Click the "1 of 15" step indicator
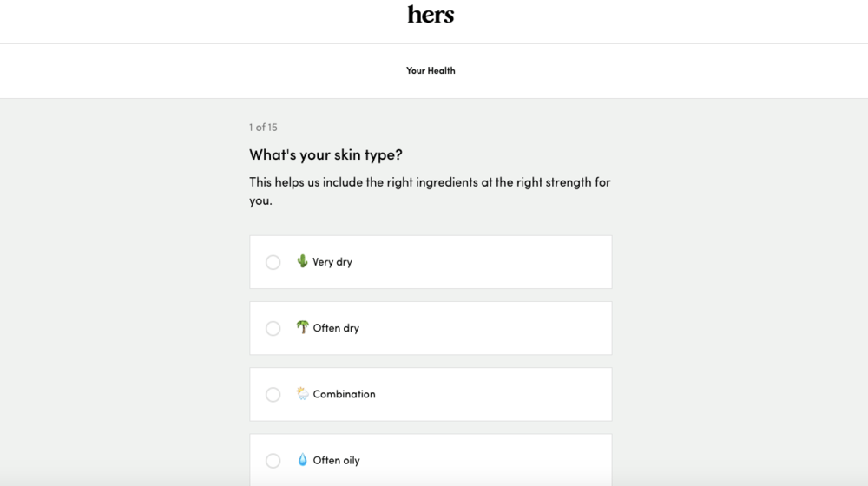This screenshot has width=868, height=486. coord(263,128)
